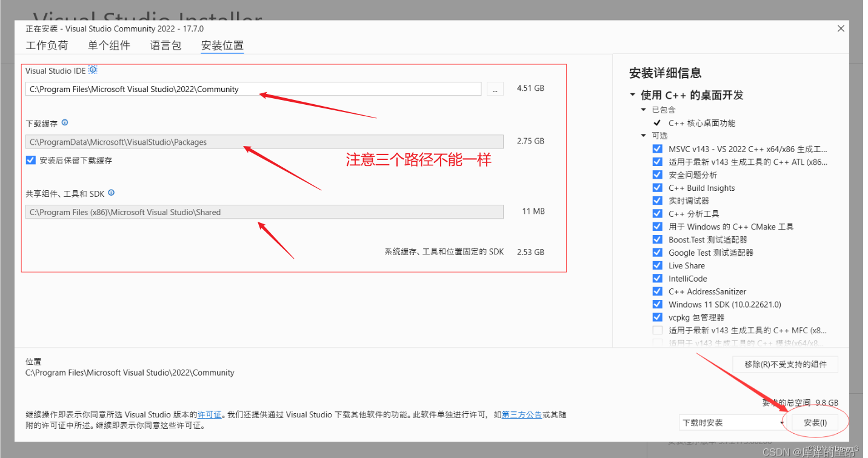868x458 pixels.
Task: Uncheck Google Test 测试适配器
Action: click(x=657, y=253)
